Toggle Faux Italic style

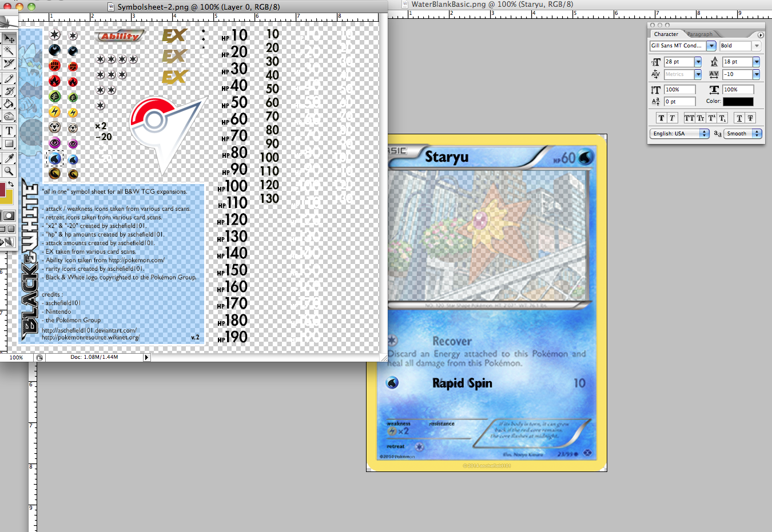point(672,118)
